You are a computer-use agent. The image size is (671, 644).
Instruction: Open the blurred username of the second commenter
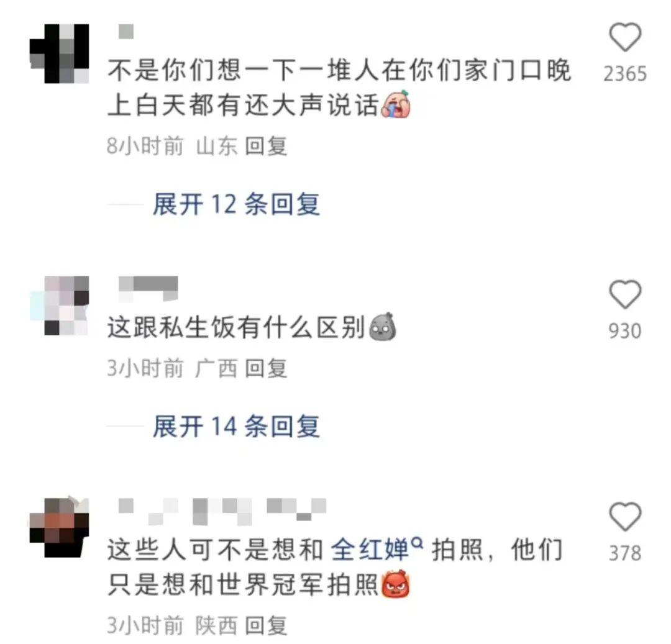(x=148, y=288)
